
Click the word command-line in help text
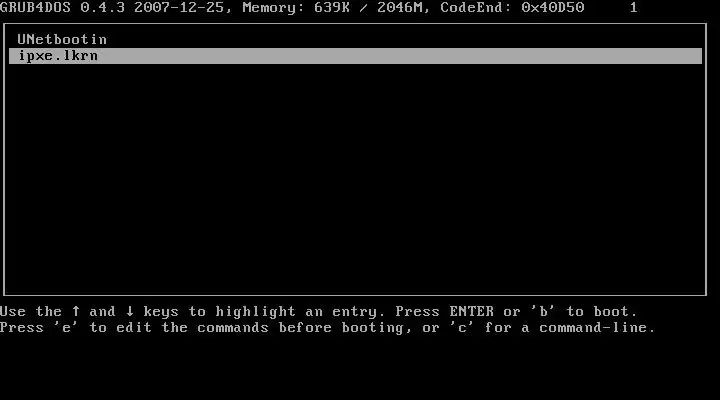(597, 327)
